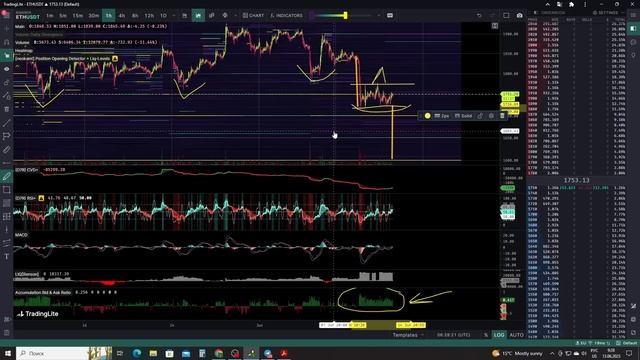Viewport: 640px width, 360px height.
Task: Open File Explorer from taskbar
Action: pos(153,353)
